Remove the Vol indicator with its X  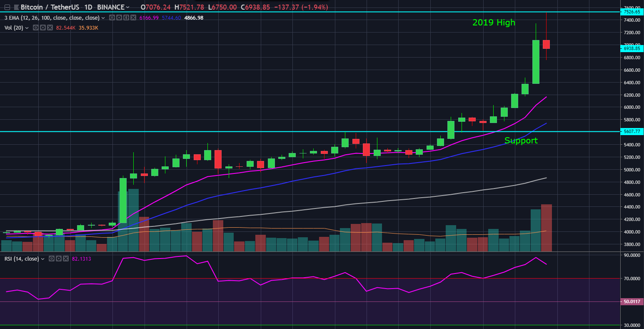(x=50, y=28)
